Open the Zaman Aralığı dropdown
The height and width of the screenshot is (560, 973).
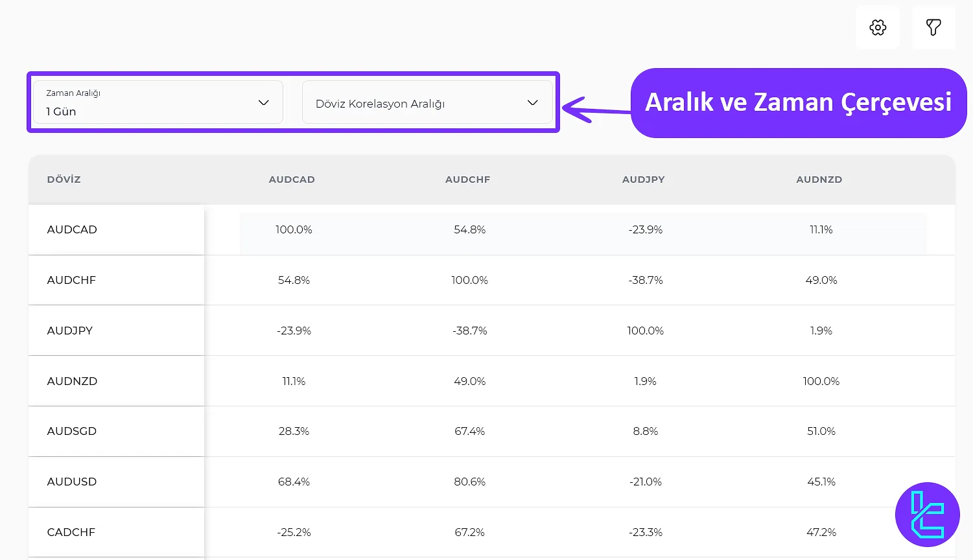click(156, 102)
